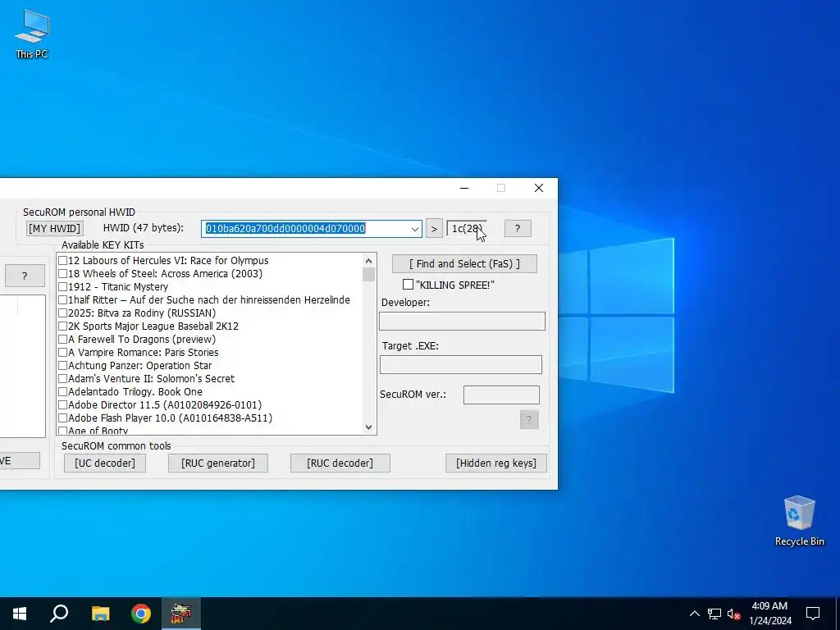The height and width of the screenshot is (630, 840).
Task: Click the [MY HWID] button
Action: (x=55, y=229)
